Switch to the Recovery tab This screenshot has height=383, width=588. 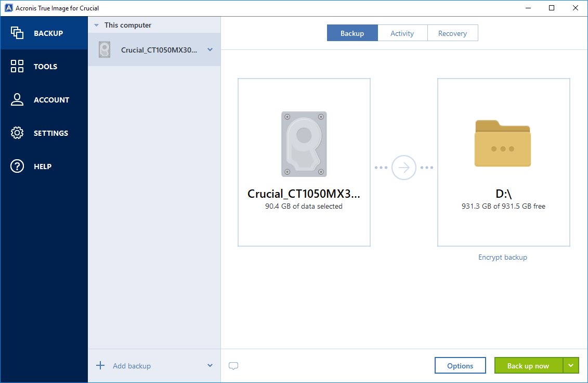tap(453, 33)
